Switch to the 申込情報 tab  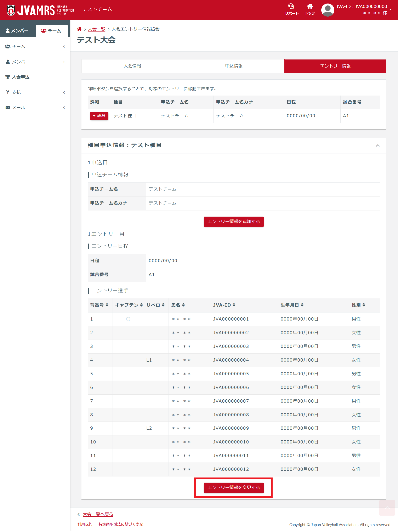coord(233,66)
